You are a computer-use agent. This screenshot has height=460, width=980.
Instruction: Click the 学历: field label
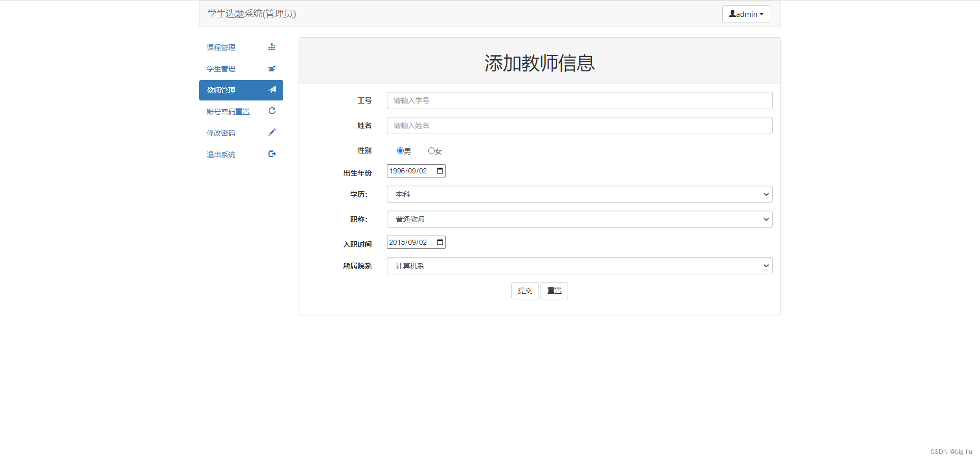[359, 194]
